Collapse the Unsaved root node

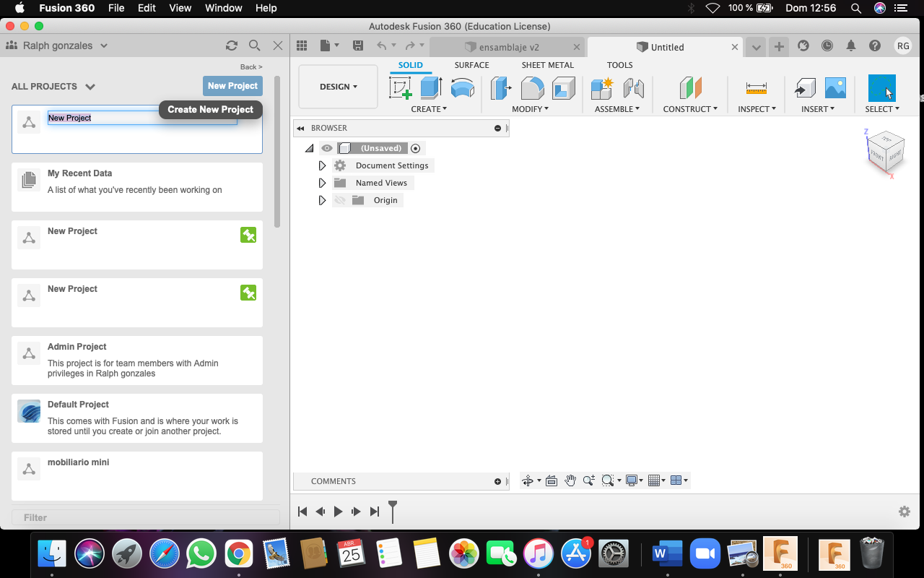coord(310,148)
